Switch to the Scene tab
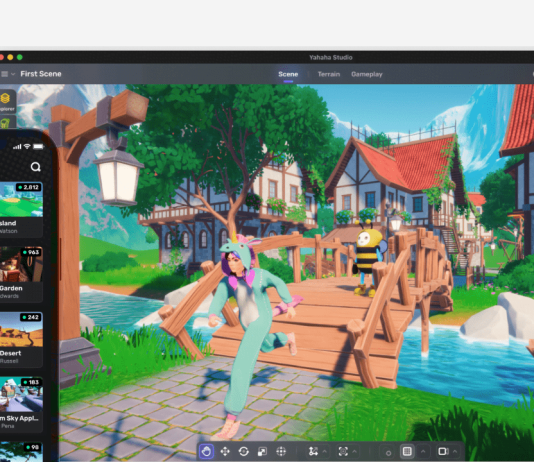The image size is (534, 462). pyautogui.click(x=288, y=74)
